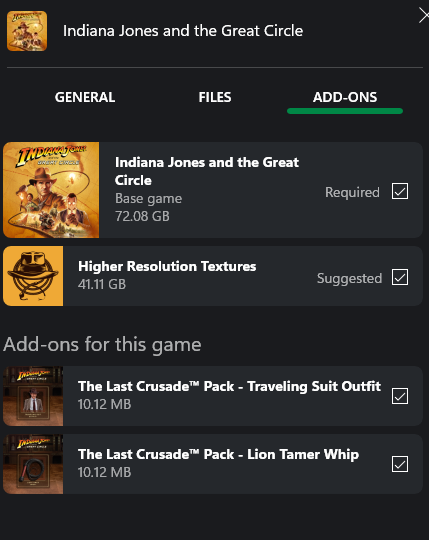Viewport: 429px width, 540px height.
Task: Click the fedora and whip textures icon
Action: pos(33,276)
